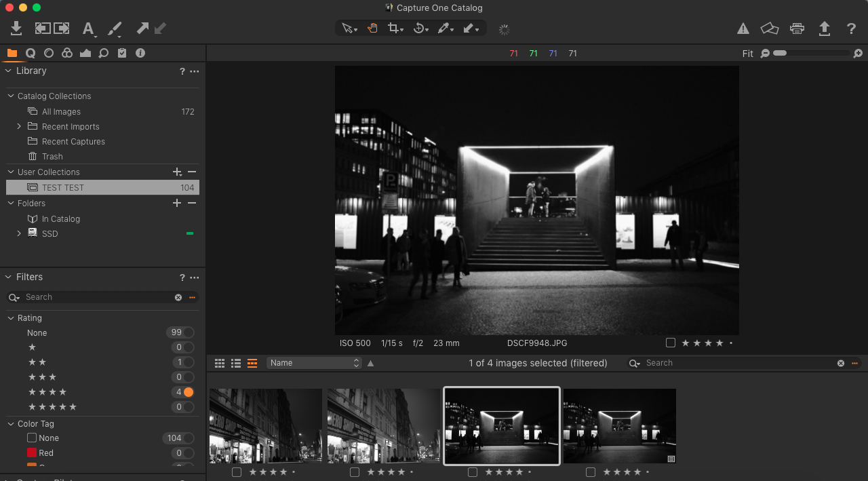Switch the browser to grid view
This screenshot has width=868, height=481.
[219, 363]
